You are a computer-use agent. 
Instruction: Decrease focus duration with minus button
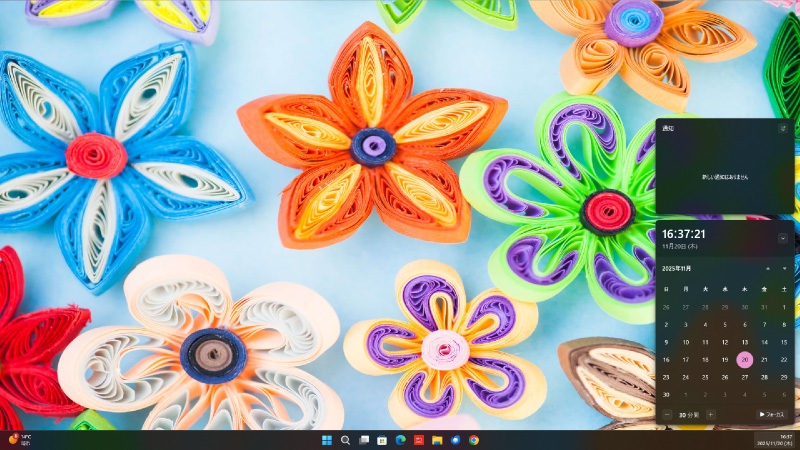pyautogui.click(x=667, y=414)
